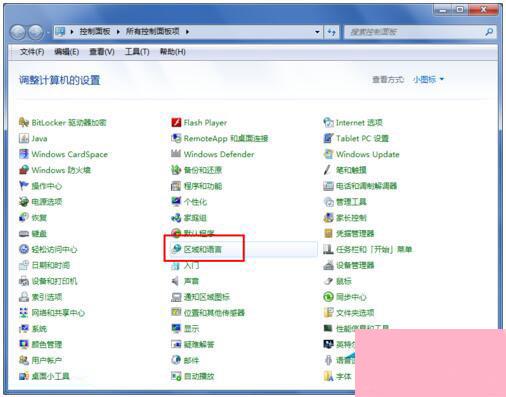506x397 pixels.
Task: Open the 工具(T) menu
Action: tap(137, 52)
